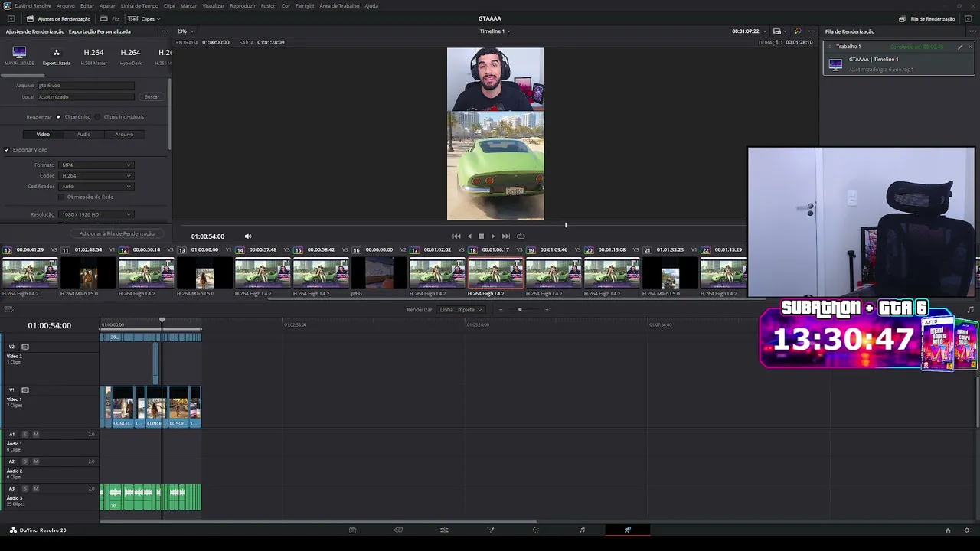Solo audio track A3
980x551 pixels.
tap(24, 488)
